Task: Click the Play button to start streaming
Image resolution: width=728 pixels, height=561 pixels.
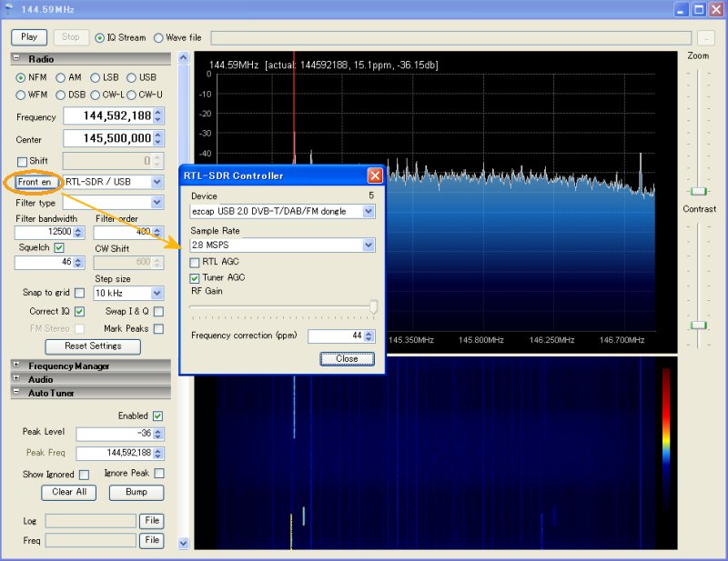Action: coord(28,37)
